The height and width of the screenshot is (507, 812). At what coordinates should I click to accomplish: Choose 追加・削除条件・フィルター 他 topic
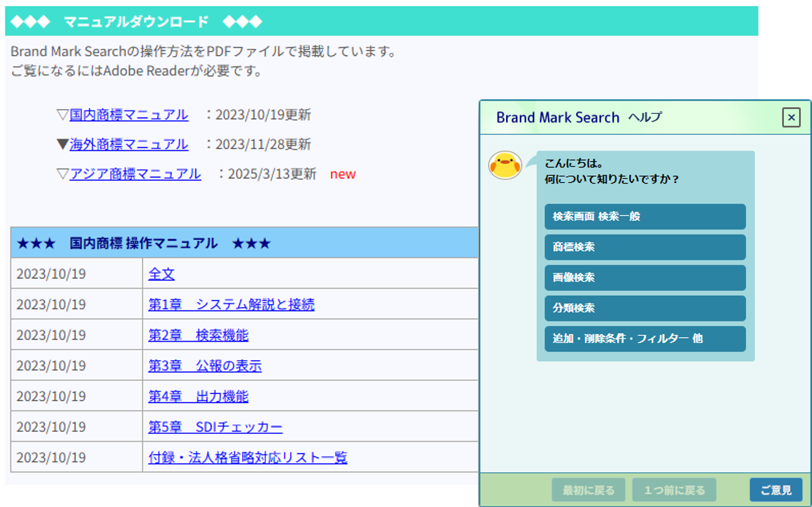tap(645, 339)
